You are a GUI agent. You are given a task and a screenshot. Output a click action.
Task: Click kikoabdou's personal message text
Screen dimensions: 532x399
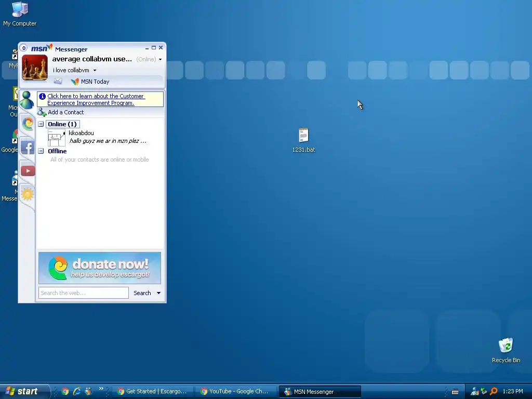[108, 141]
